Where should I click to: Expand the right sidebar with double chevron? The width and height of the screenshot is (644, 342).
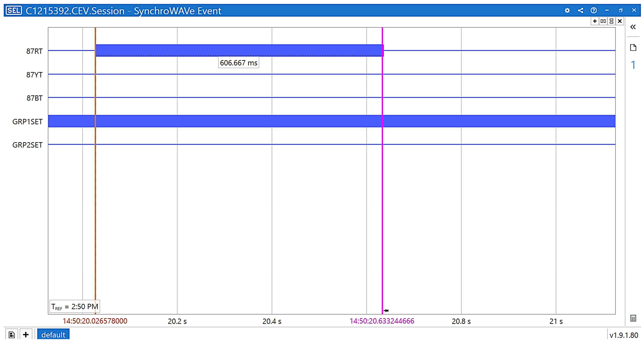click(x=633, y=27)
